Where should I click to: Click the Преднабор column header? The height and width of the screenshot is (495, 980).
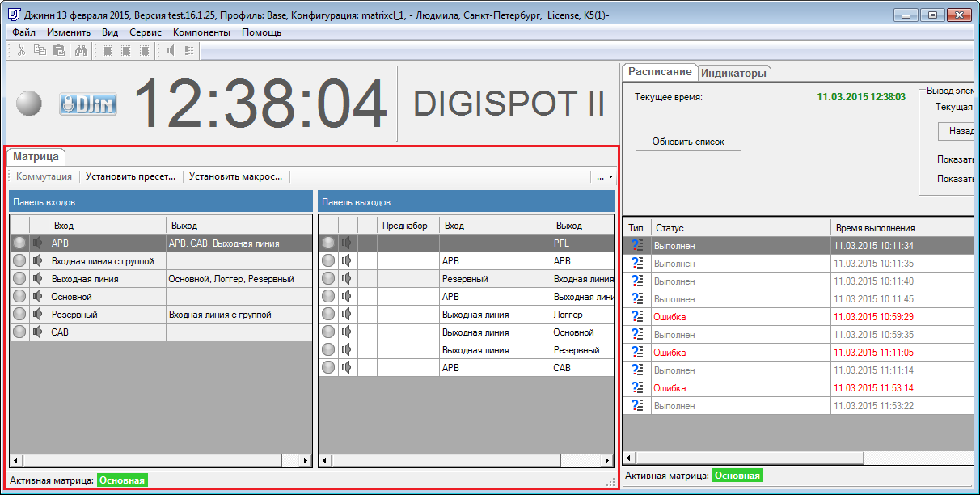[x=408, y=226]
